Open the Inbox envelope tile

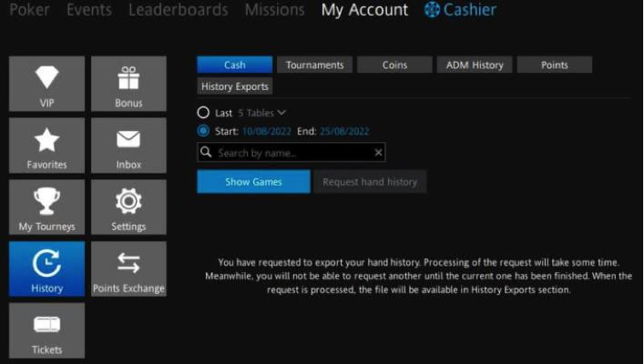click(128, 146)
